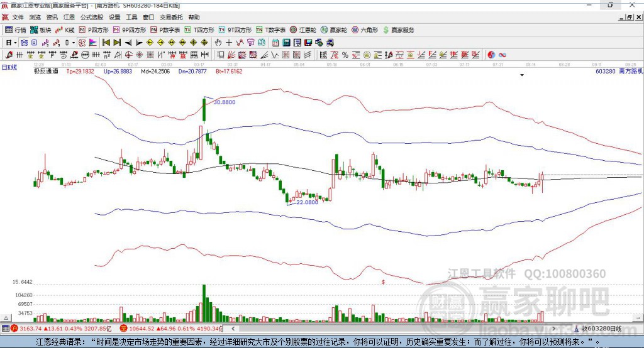This screenshot has height=348, width=644.
Task: Open the 行情 quotes toolbar button
Action: click(x=15, y=30)
